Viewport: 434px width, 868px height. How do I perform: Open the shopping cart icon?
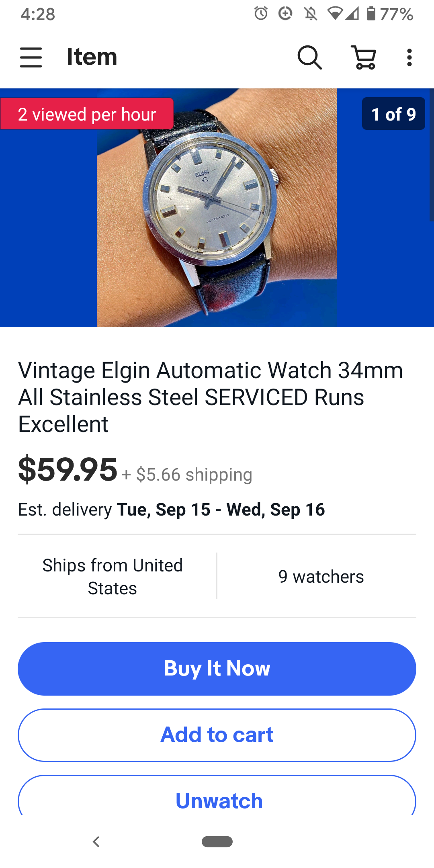coord(364,57)
